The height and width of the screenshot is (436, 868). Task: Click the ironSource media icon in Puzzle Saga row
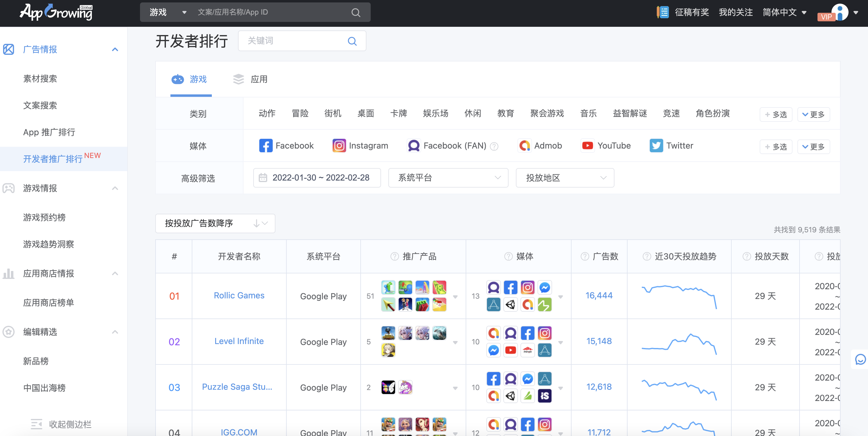point(544,396)
